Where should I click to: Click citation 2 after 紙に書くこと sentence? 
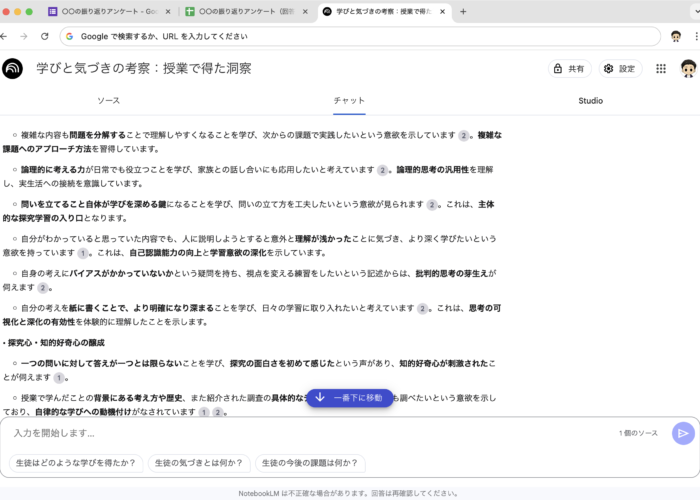point(422,308)
